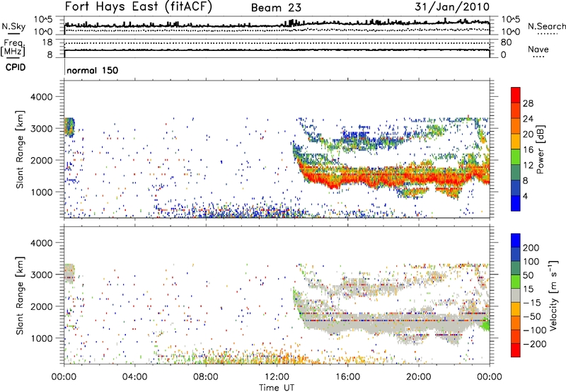
Task: Click the scatter patch at 00:00 near 3000 km
Action: pyautogui.click(x=69, y=127)
